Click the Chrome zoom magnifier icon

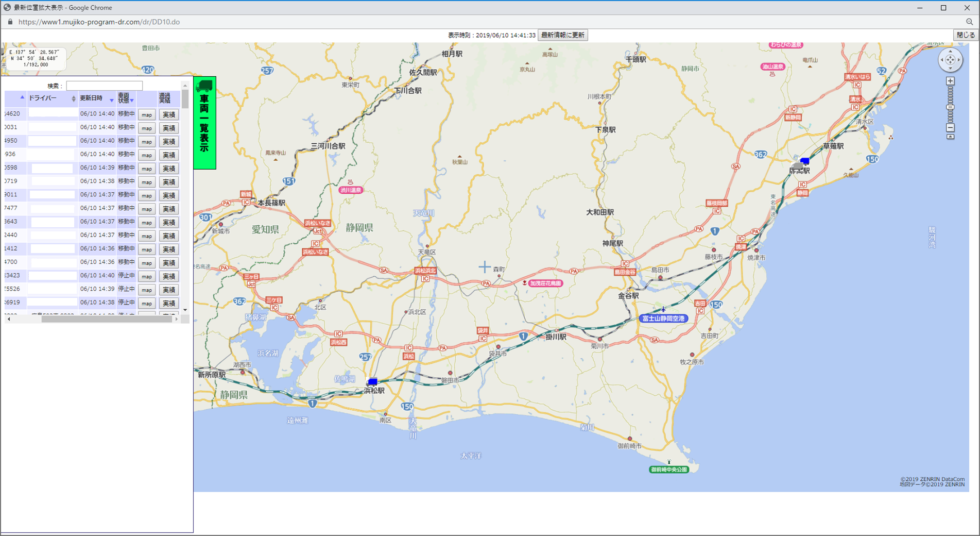pyautogui.click(x=970, y=22)
